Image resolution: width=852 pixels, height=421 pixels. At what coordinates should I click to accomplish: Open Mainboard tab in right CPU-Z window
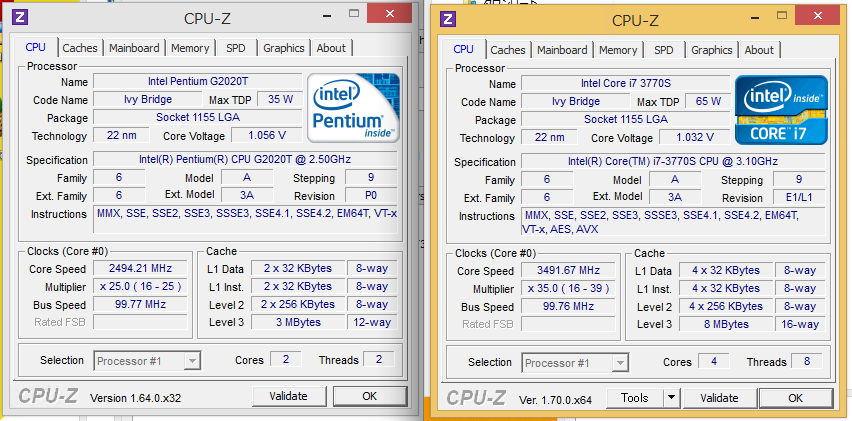562,50
